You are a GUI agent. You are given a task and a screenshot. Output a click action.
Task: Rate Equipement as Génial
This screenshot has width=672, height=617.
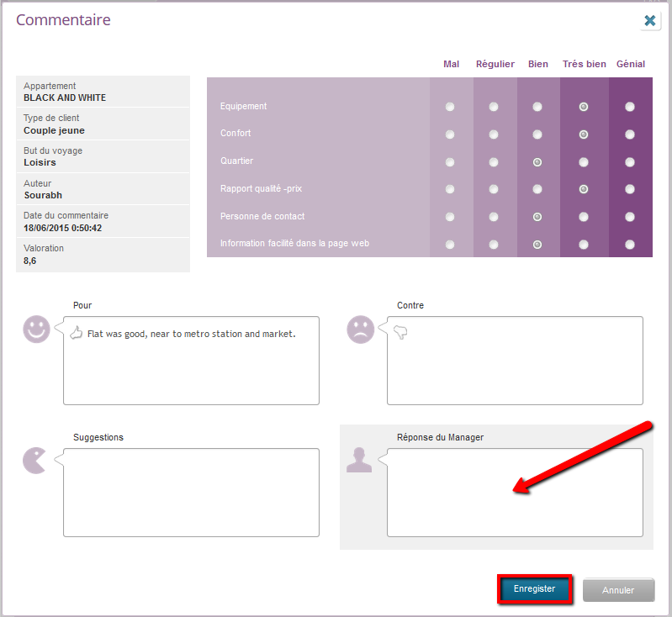pos(630,107)
